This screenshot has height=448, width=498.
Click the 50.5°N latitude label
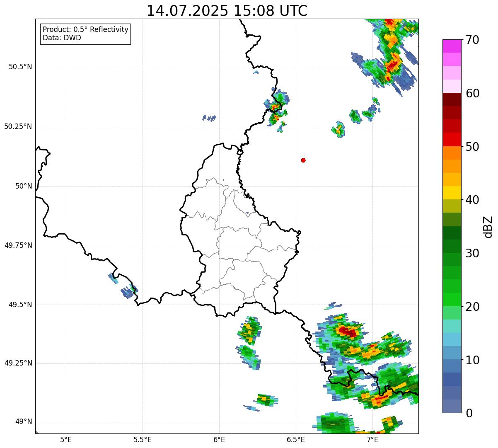tap(20, 67)
